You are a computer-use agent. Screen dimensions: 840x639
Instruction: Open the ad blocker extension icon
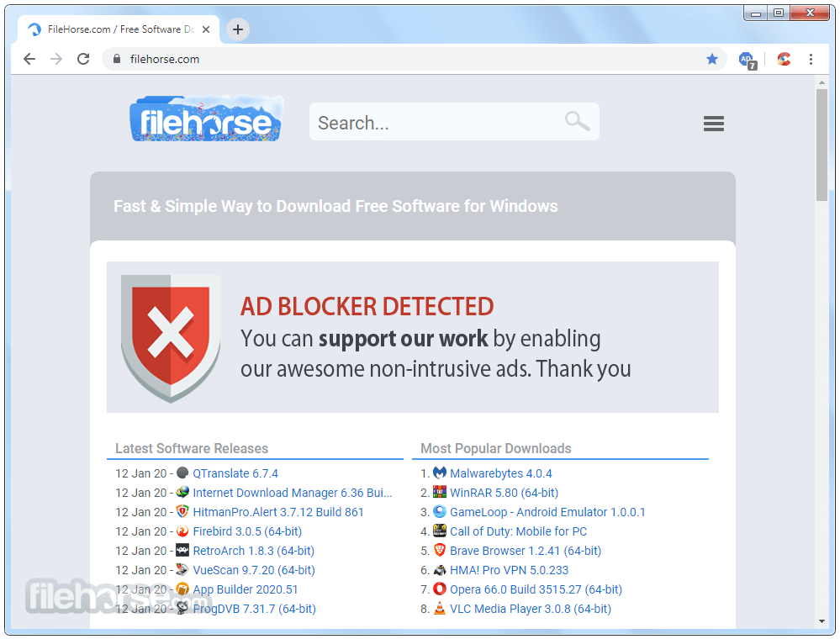click(748, 61)
